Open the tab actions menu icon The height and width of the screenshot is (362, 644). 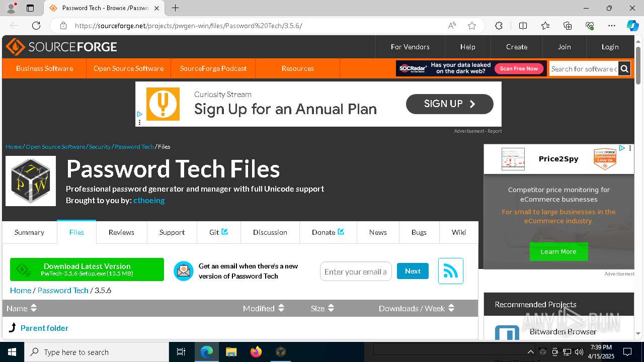30,8
